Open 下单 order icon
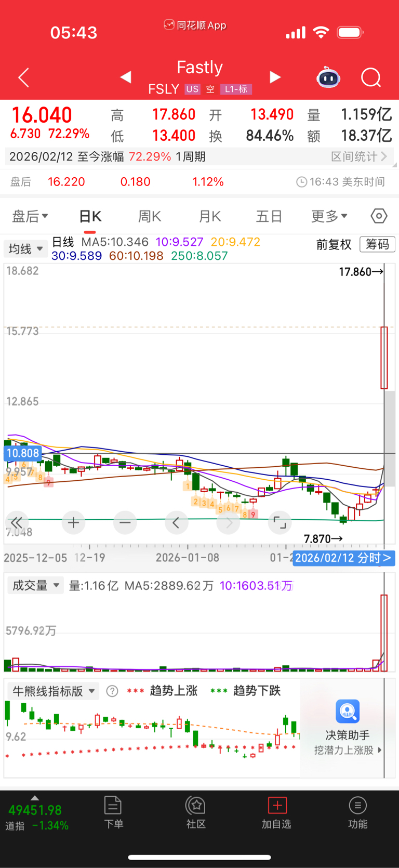399x868 pixels. [113, 806]
